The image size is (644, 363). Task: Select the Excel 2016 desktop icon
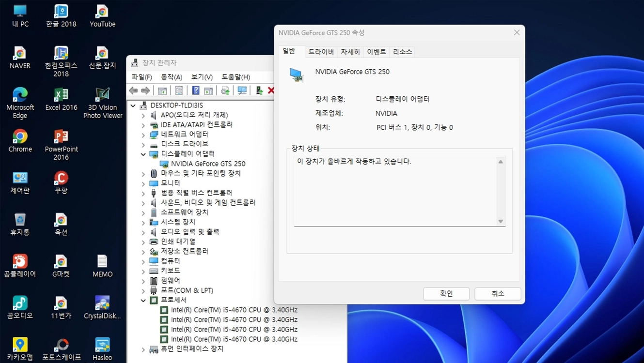point(61,99)
